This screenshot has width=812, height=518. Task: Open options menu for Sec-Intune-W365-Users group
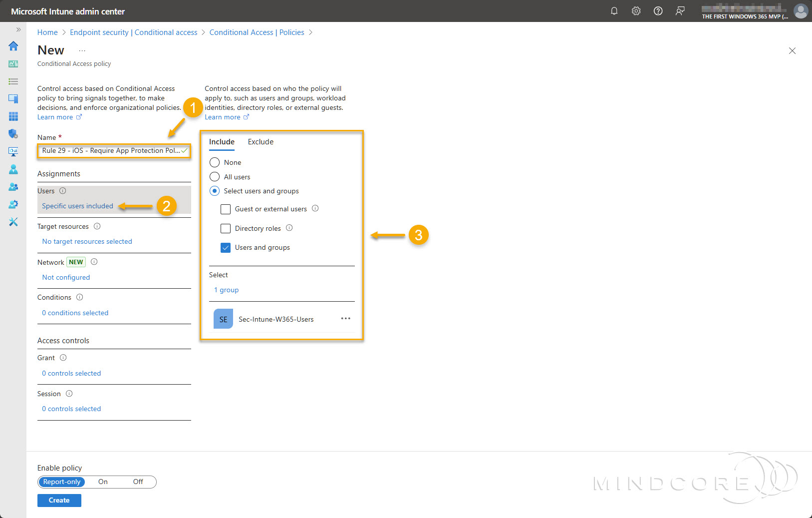(x=345, y=319)
